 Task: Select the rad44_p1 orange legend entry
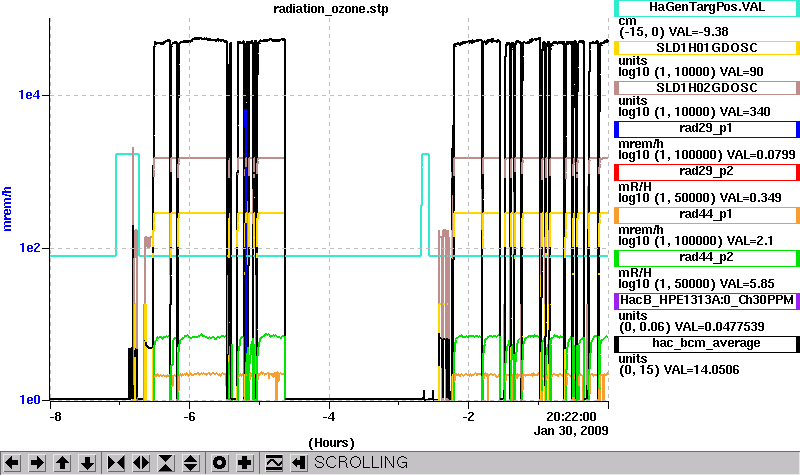[707, 215]
